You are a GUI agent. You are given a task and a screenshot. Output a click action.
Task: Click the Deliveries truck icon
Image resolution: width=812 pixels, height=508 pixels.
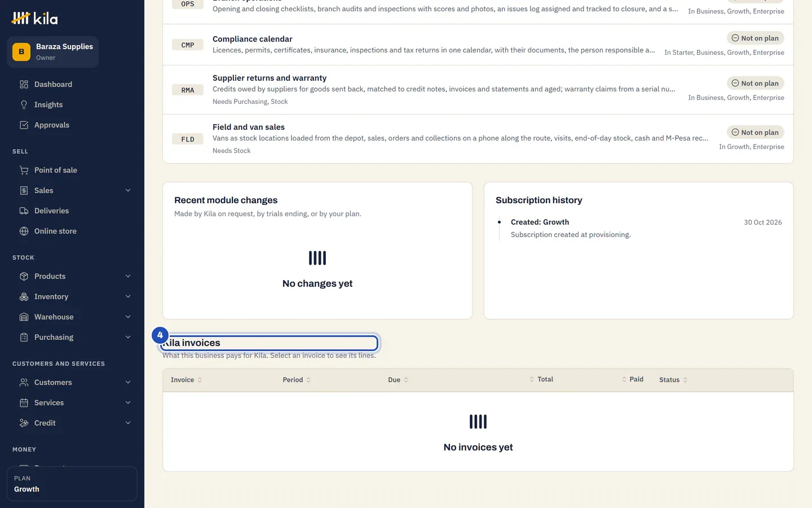[24, 211]
